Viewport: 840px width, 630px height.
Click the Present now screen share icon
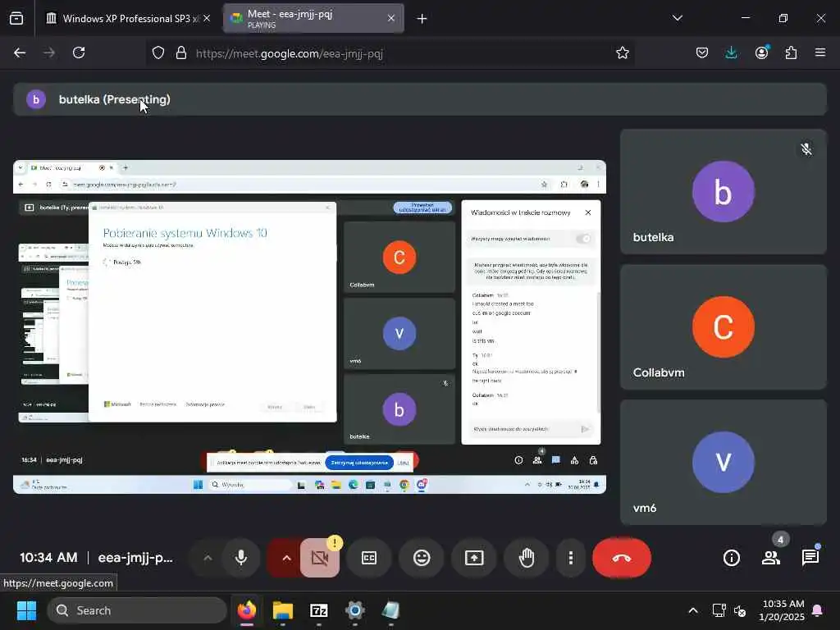474,558
